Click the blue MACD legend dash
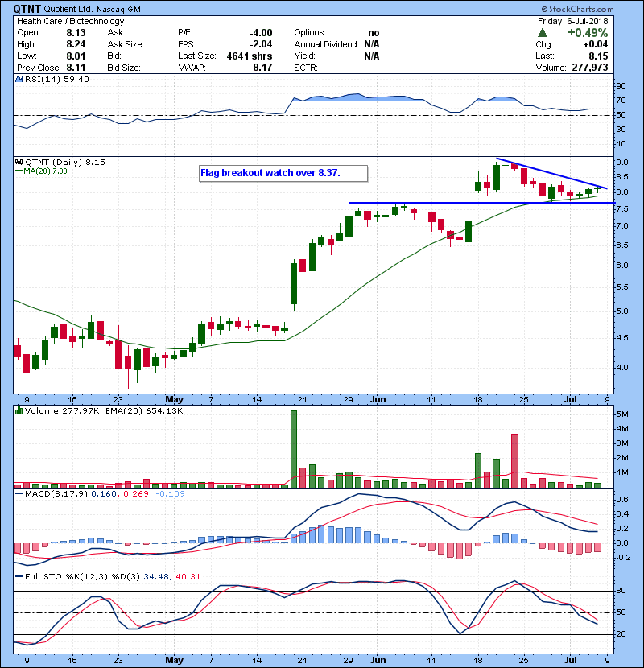The height and width of the screenshot is (668, 644). [19, 494]
